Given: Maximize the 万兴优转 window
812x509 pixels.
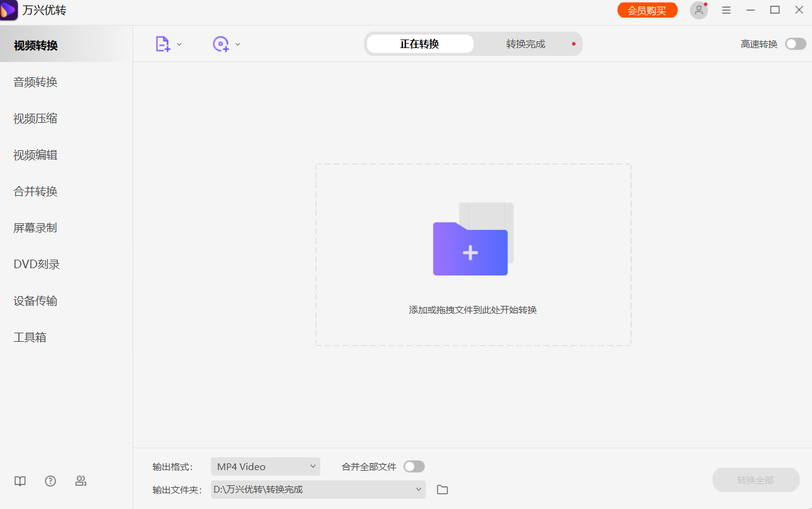Looking at the screenshot, I should point(775,10).
